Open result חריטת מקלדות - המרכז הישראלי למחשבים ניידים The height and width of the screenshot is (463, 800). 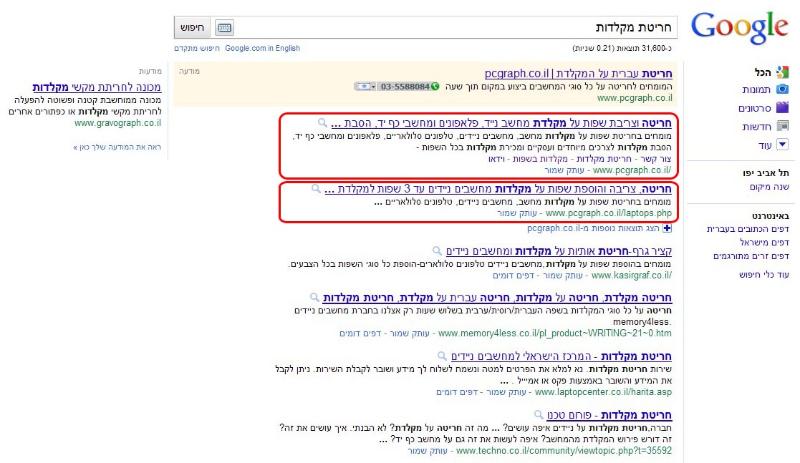[561, 356]
